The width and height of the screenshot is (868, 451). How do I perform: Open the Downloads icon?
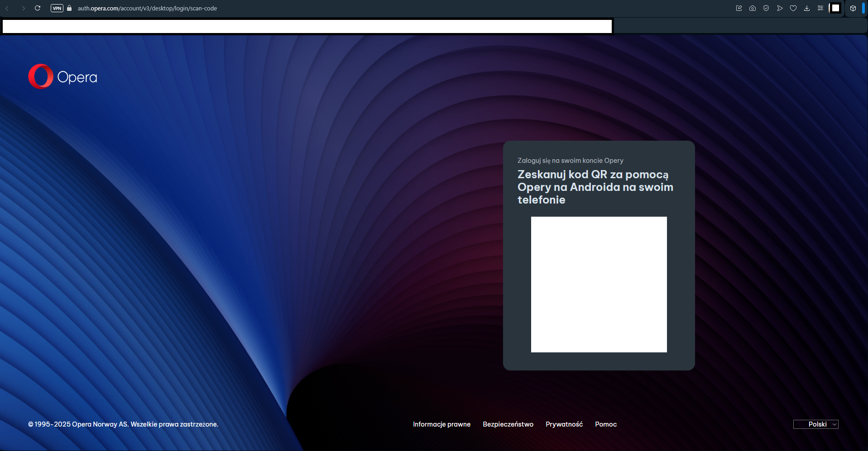tap(807, 8)
